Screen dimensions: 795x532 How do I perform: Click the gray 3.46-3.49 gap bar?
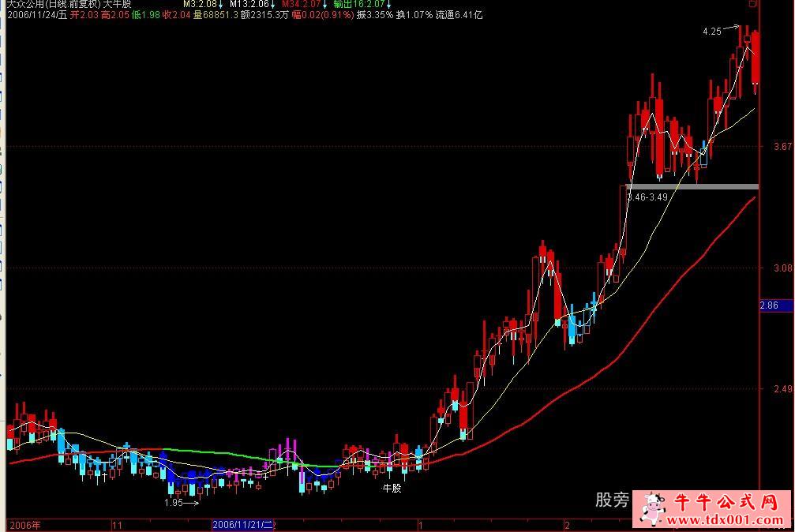click(692, 186)
